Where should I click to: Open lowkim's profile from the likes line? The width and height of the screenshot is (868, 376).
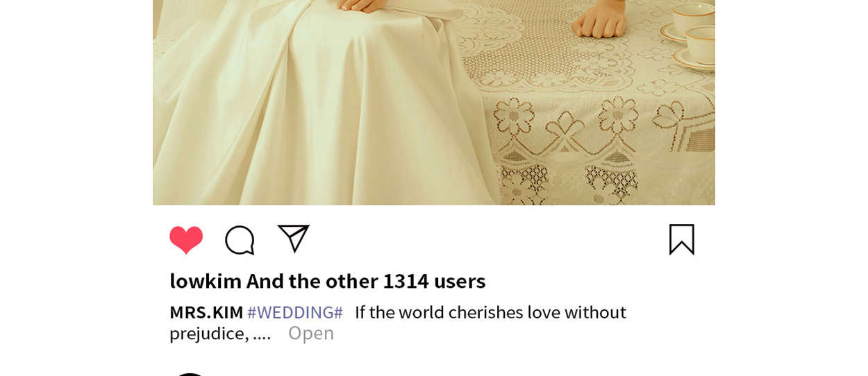(x=206, y=281)
